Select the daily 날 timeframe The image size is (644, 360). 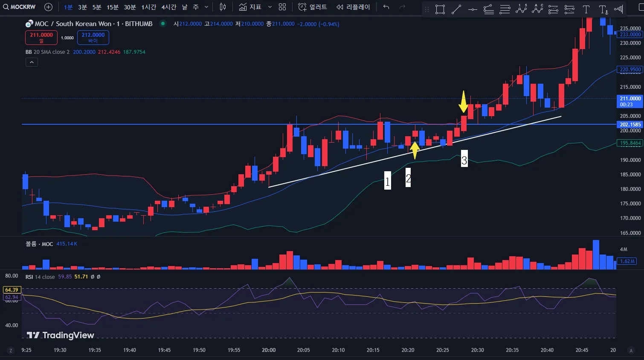[x=185, y=7]
